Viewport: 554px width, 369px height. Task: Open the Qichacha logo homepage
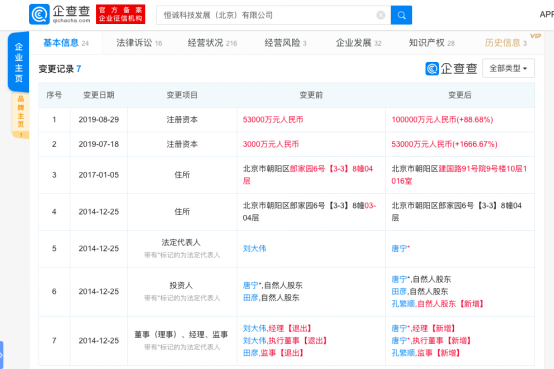pyautogui.click(x=59, y=14)
